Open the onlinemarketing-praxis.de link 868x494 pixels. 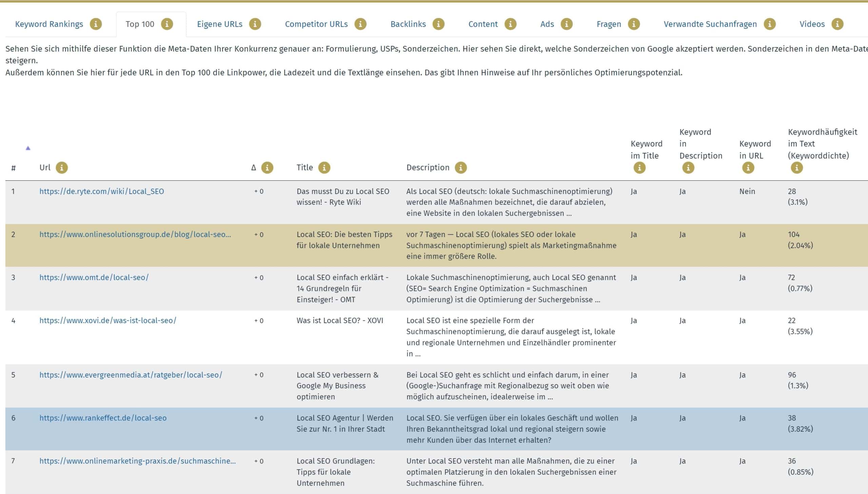137,461
